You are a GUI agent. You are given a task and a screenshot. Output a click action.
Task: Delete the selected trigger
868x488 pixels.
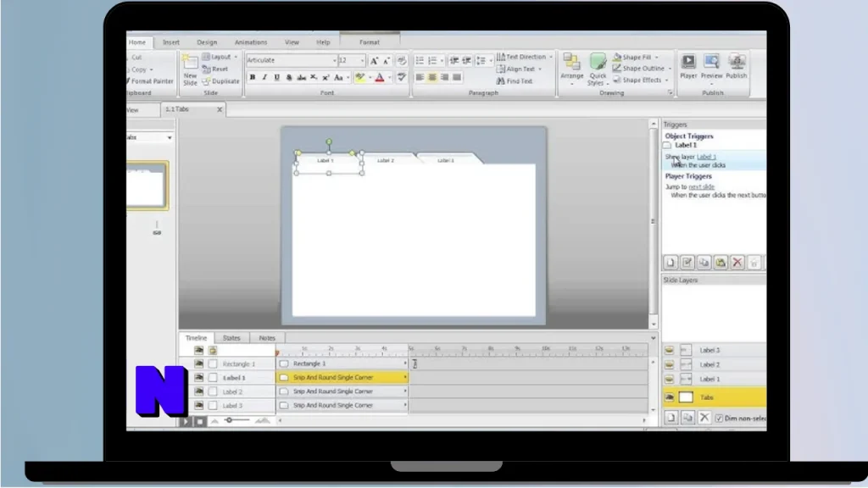[x=737, y=263]
